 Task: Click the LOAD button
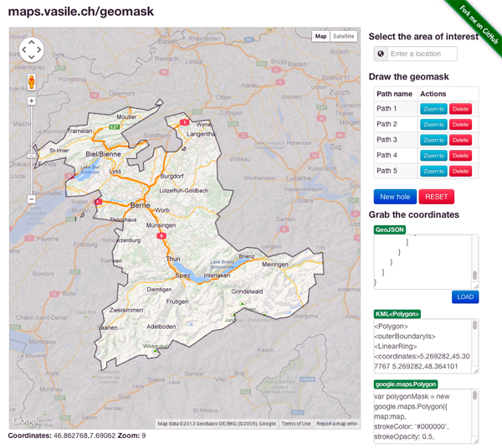[x=465, y=297]
